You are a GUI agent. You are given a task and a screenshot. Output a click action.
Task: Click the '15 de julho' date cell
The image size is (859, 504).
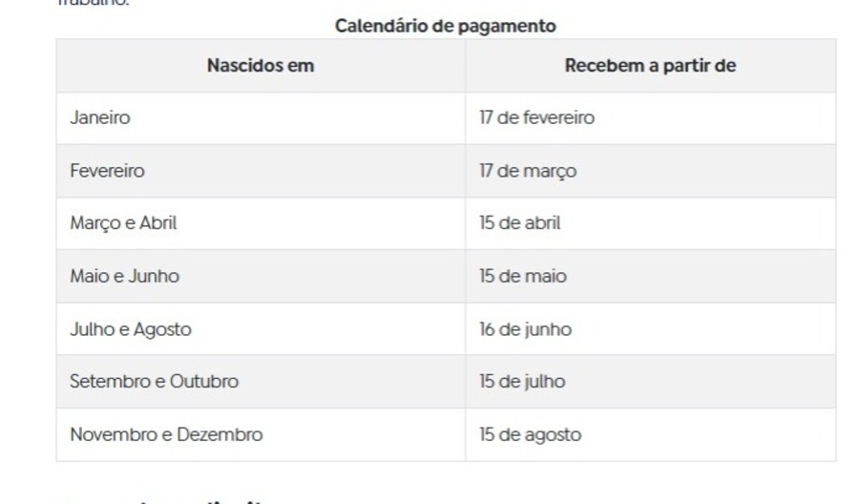coord(651,381)
